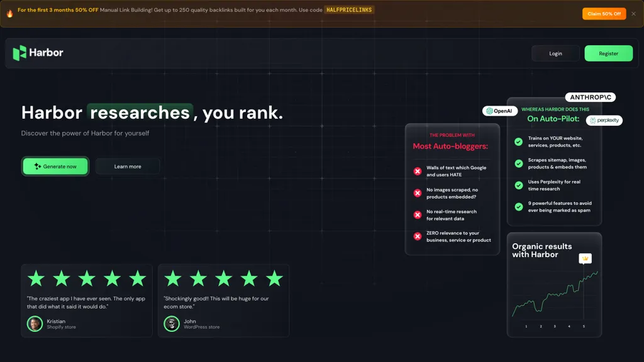The image size is (644, 362).
Task: Click the Harbor logo icon
Action: click(x=19, y=53)
